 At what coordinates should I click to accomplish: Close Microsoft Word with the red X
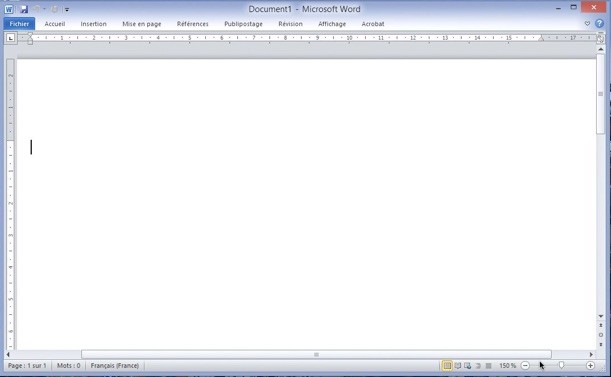pyautogui.click(x=593, y=7)
